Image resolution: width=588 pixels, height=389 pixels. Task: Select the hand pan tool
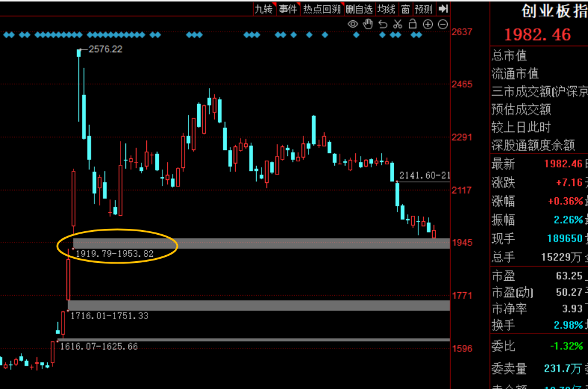point(368,24)
